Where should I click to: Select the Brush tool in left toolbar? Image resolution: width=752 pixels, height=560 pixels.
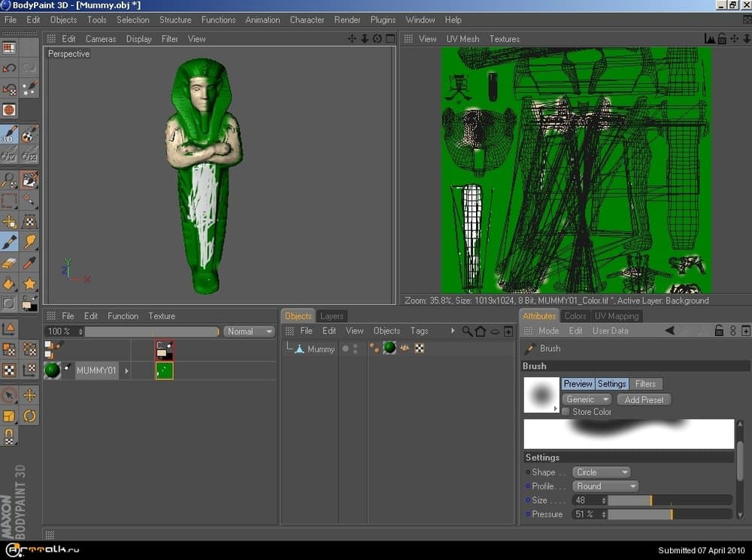9,242
